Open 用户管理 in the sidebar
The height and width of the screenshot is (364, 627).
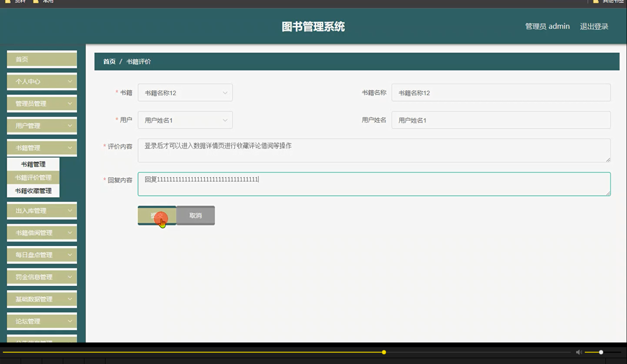click(41, 125)
